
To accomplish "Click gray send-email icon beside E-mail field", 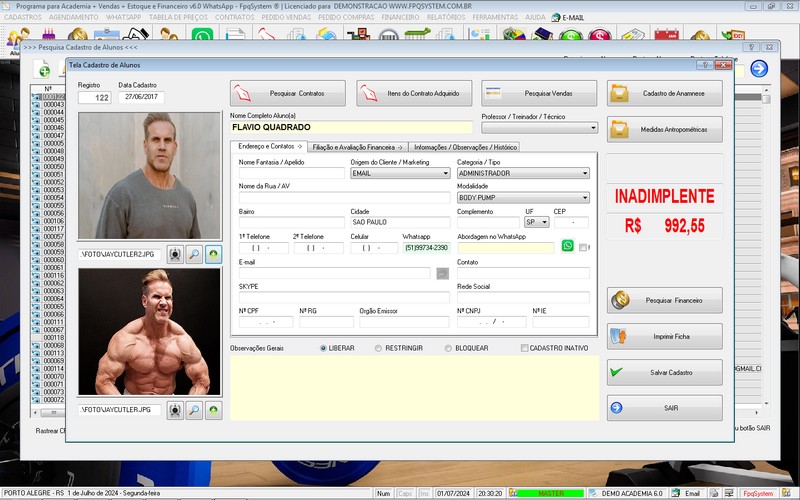I will [442, 273].
